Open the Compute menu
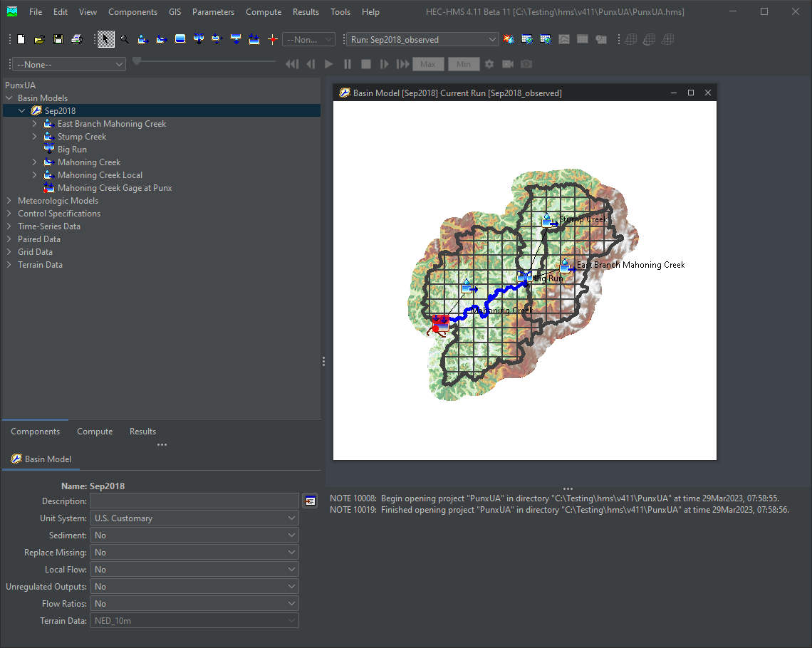The height and width of the screenshot is (648, 812). point(263,12)
